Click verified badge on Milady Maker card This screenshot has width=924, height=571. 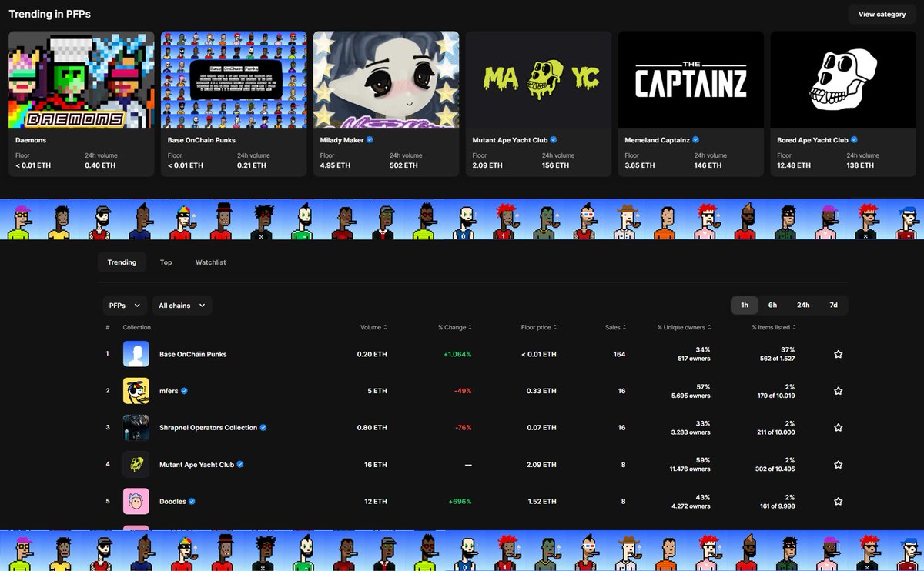370,140
